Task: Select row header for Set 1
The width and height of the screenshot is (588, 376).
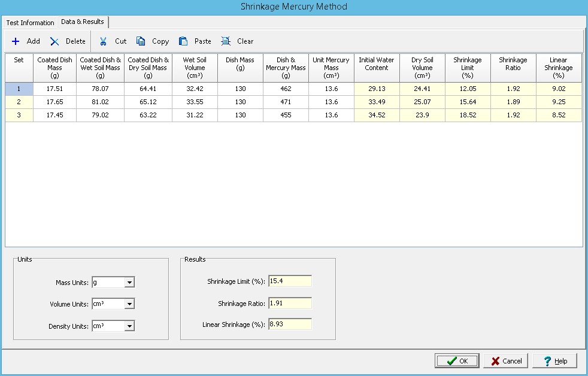Action: (x=19, y=89)
